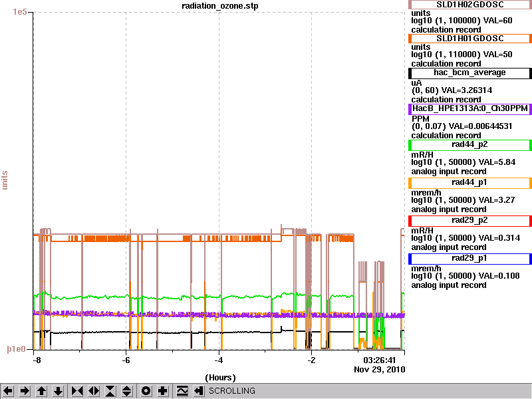This screenshot has width=532, height=399.
Task: Shift the plot down with the down arrow
Action: (x=58, y=391)
